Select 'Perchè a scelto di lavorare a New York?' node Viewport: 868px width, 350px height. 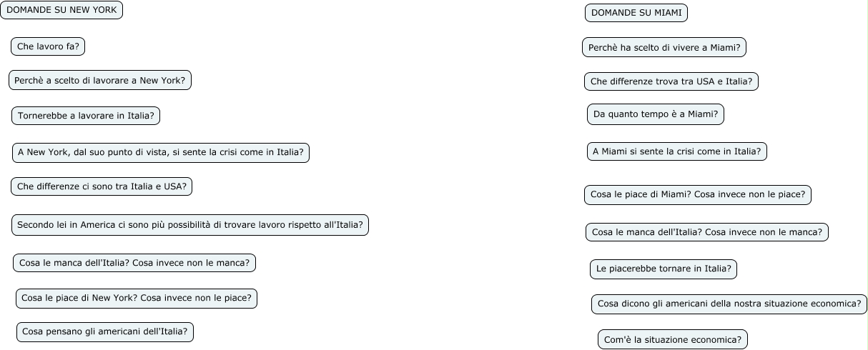(x=100, y=80)
